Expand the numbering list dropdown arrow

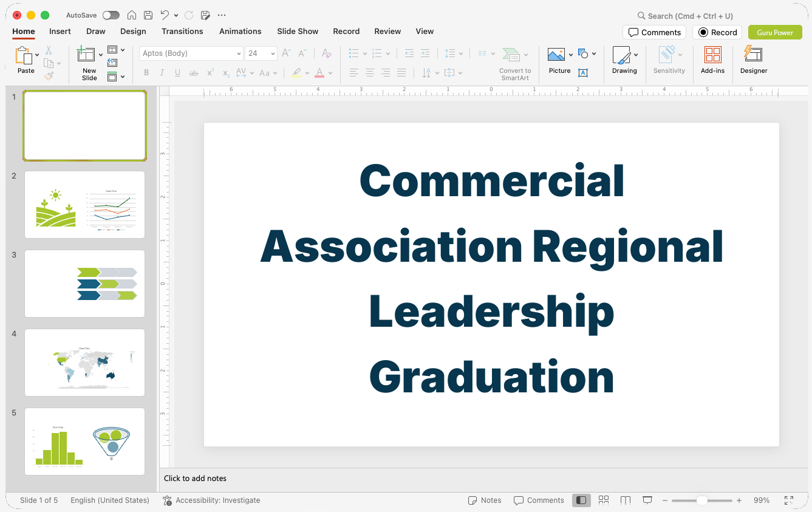coord(388,53)
